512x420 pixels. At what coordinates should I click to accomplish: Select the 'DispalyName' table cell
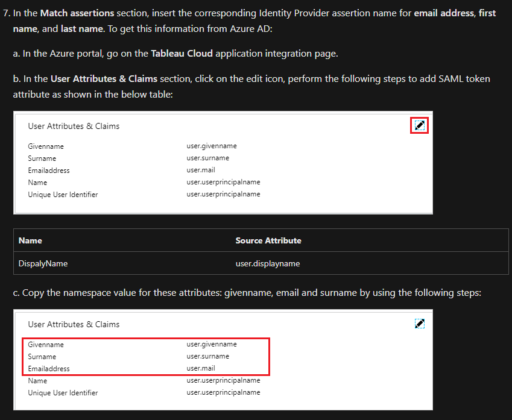[x=43, y=263]
